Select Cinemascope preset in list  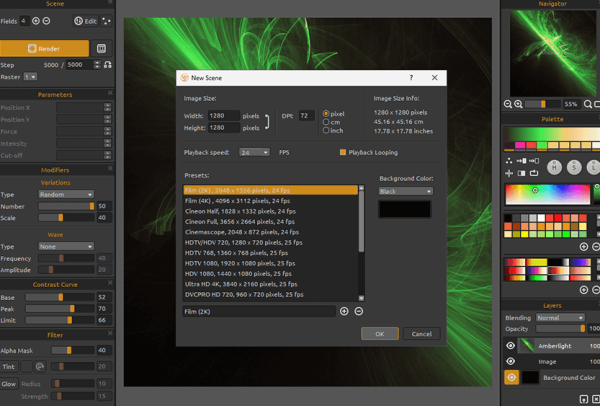coord(242,232)
